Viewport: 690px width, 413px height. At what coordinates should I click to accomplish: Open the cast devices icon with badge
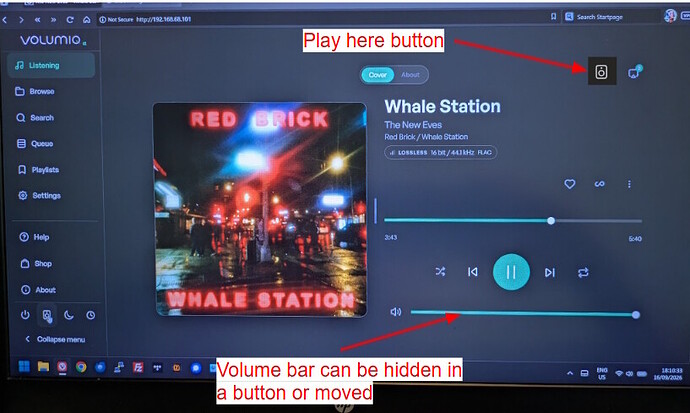(x=635, y=72)
